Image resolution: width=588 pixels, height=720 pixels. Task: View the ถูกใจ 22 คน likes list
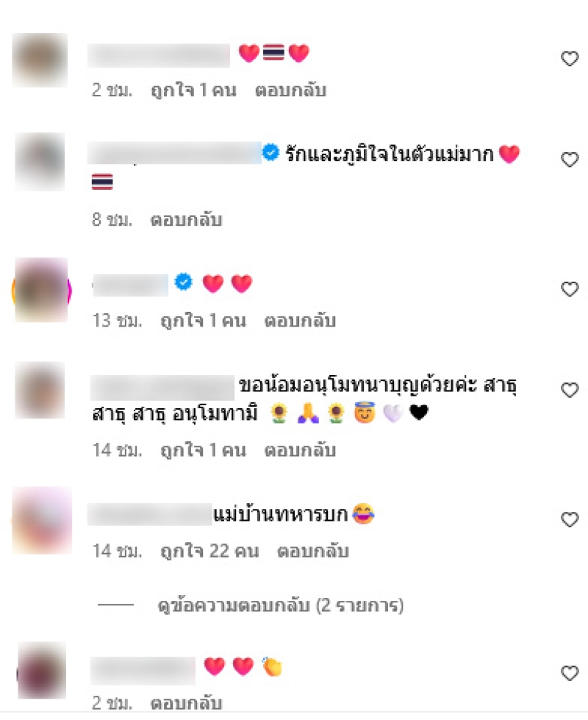(x=209, y=551)
